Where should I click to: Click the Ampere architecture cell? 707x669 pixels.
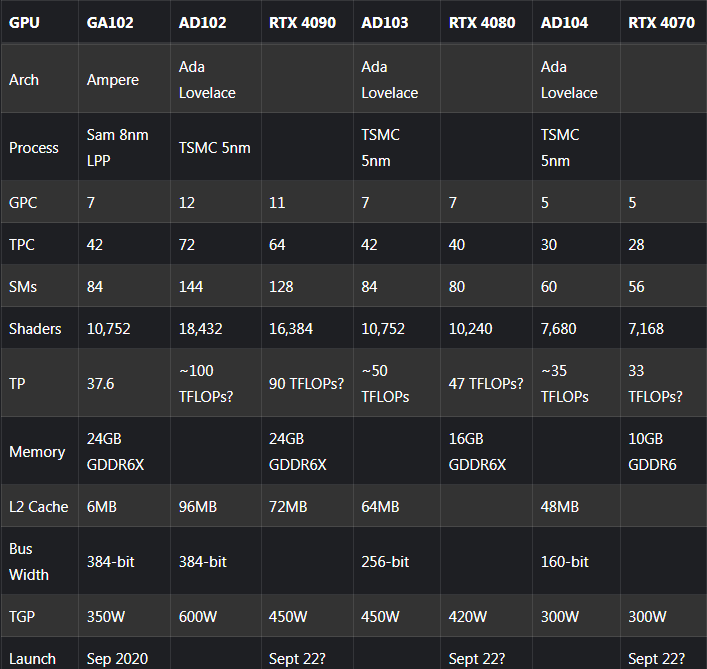click(113, 80)
